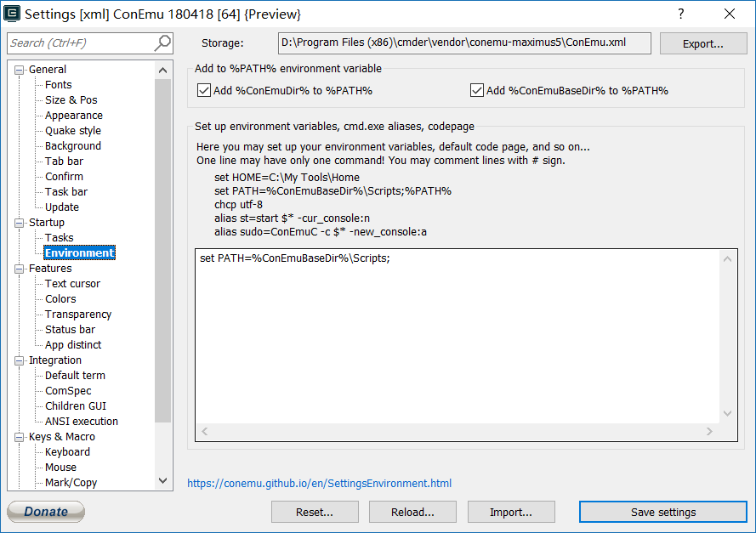
Task: Click the text area scroll up arrow
Action: (728, 259)
